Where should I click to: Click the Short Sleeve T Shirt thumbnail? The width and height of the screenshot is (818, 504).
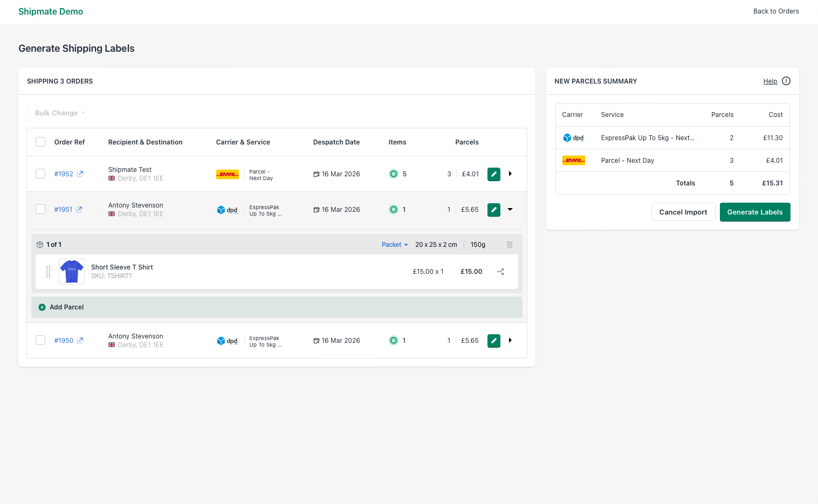71,271
